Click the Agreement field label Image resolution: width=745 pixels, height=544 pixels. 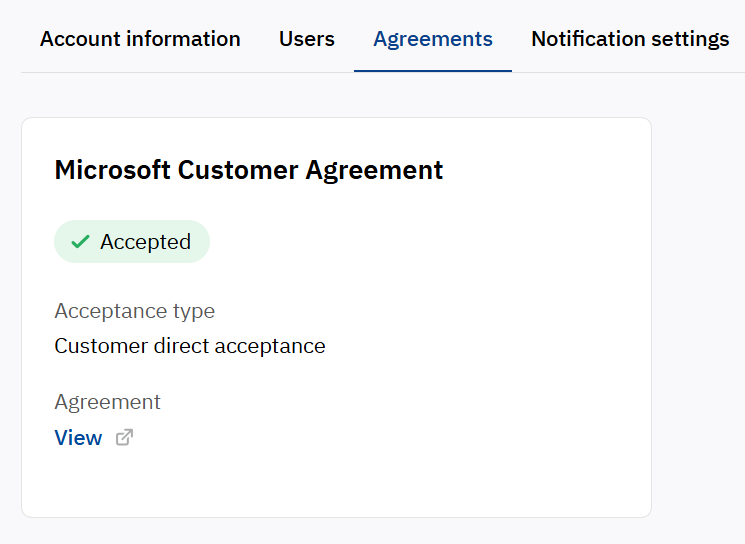[x=108, y=402]
